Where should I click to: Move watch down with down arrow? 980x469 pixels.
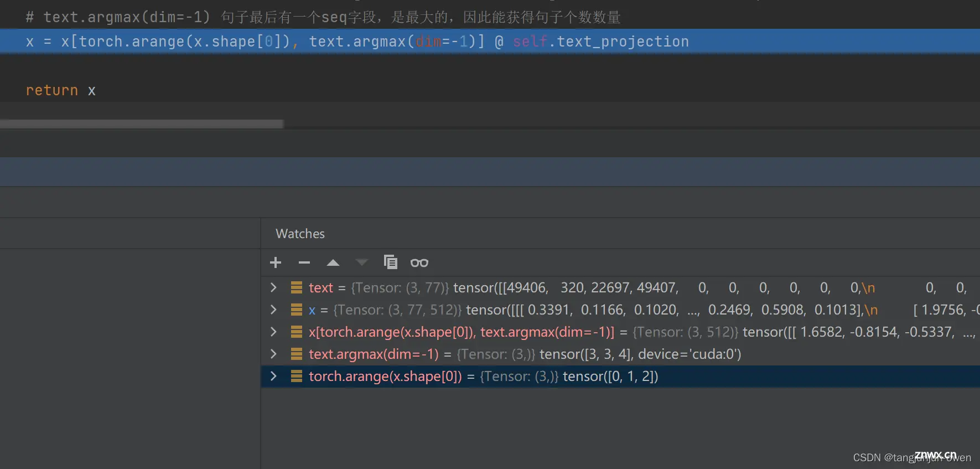click(361, 262)
